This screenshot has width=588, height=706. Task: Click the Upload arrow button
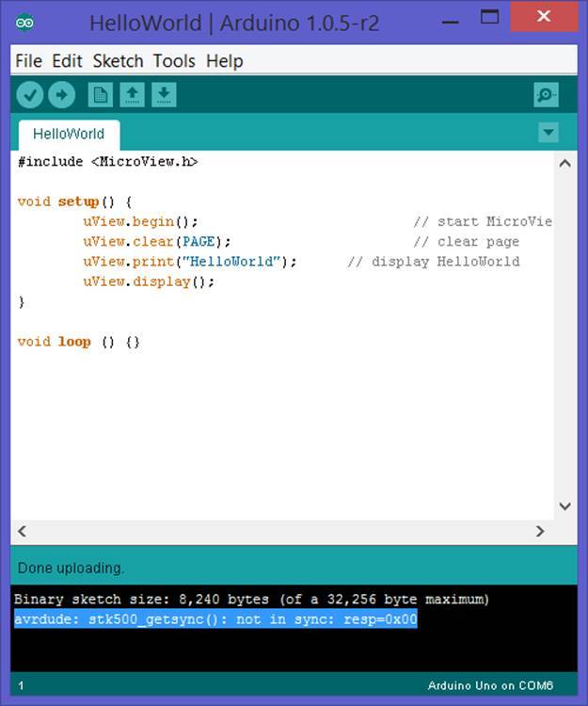62,95
